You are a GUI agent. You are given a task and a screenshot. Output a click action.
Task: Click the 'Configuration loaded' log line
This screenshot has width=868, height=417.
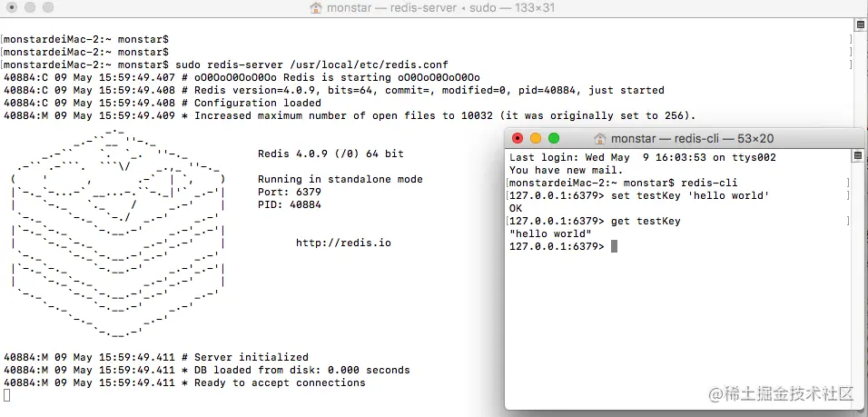tap(163, 103)
